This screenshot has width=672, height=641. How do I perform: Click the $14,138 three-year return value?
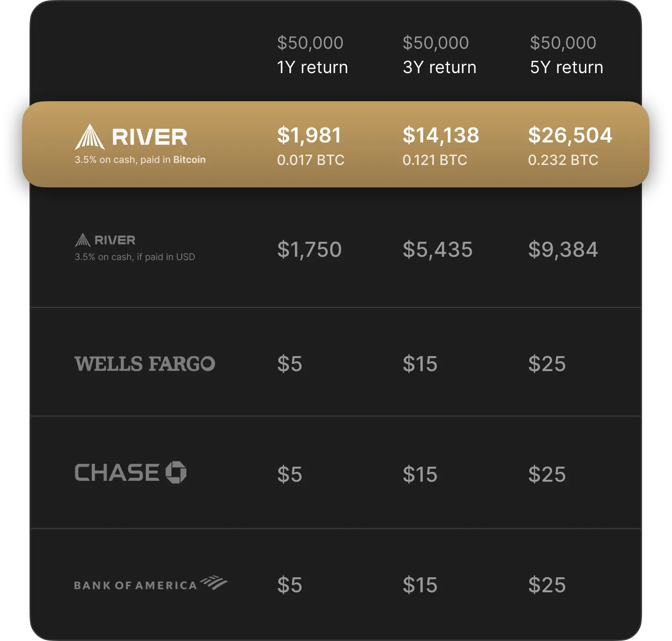click(441, 135)
